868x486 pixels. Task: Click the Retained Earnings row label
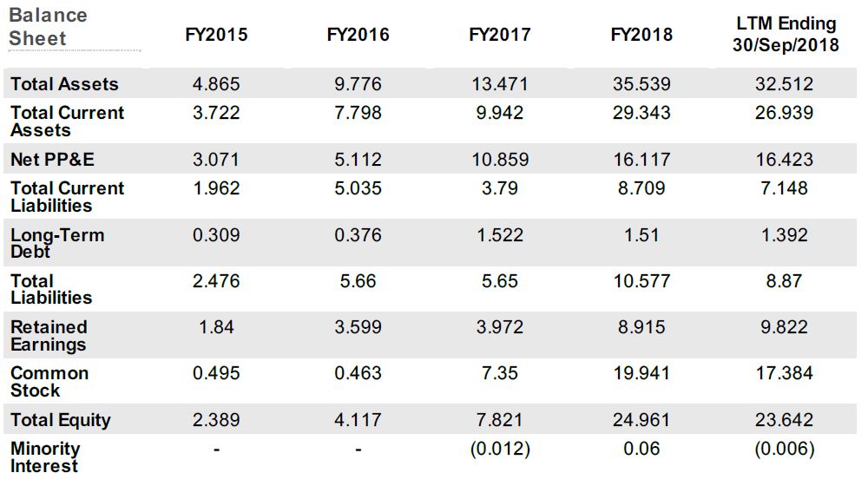pyautogui.click(x=49, y=336)
